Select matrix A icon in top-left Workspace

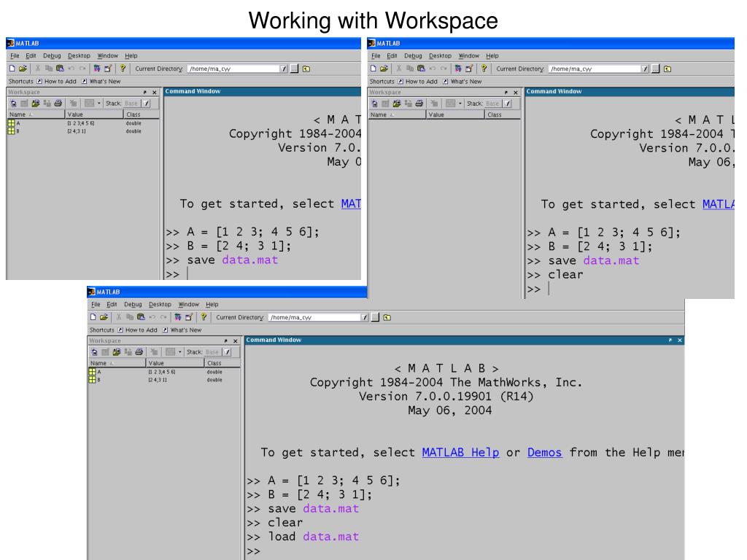12,122
